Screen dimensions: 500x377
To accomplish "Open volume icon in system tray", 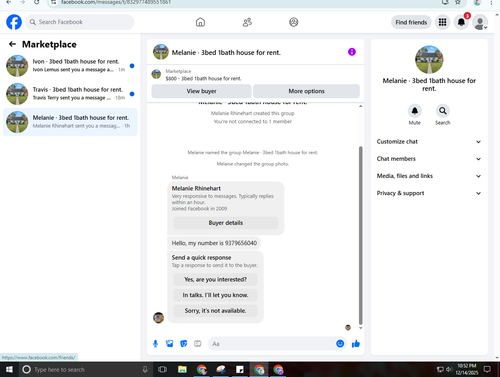I will 449,369.
